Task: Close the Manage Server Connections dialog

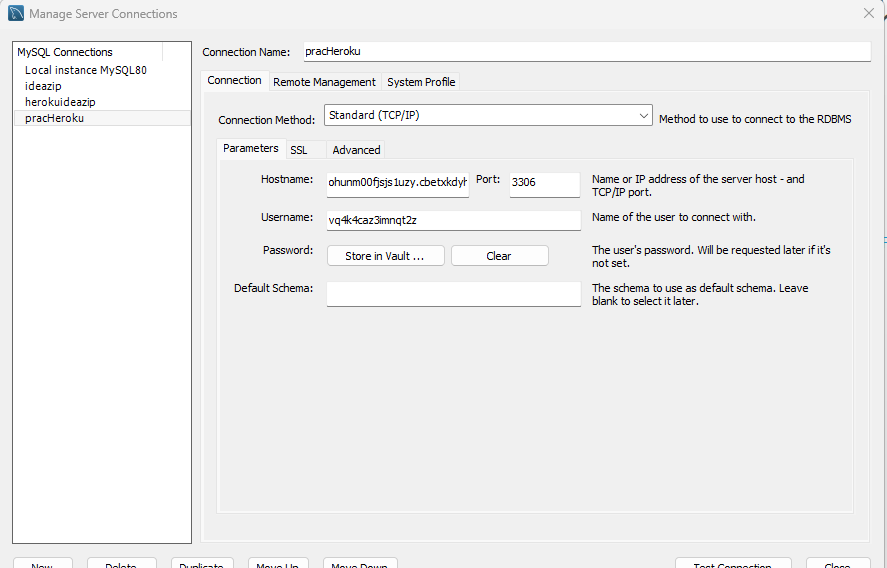Action: pos(869,13)
